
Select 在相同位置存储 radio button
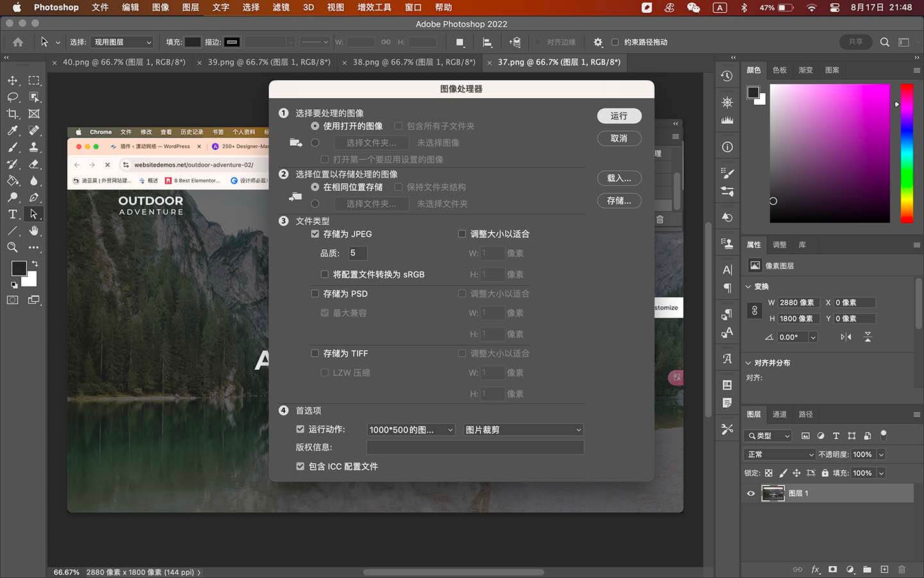tap(315, 187)
